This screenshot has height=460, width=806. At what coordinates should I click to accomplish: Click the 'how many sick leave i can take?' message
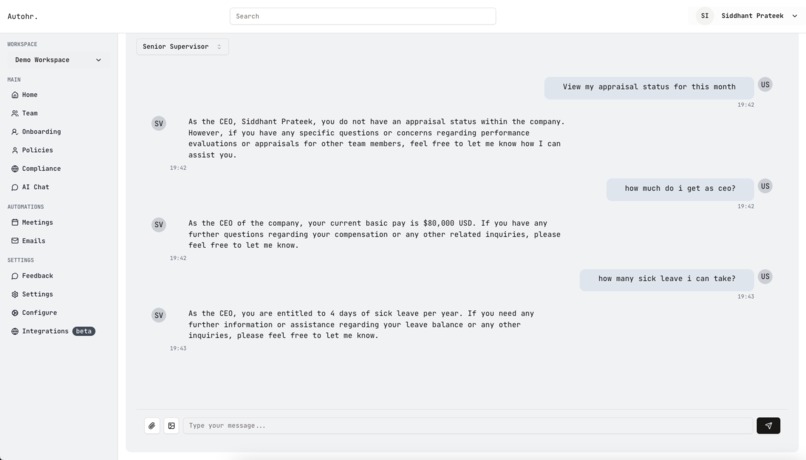[x=667, y=279]
